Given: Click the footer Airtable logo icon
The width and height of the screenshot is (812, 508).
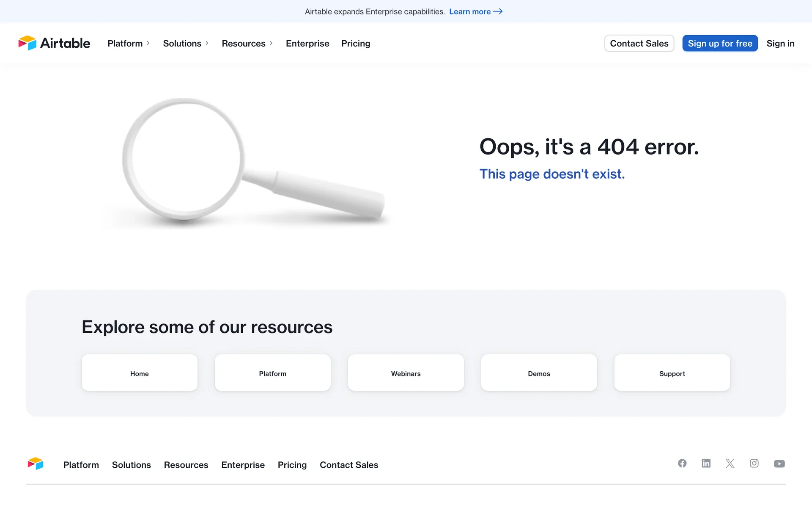Looking at the screenshot, I should 36,464.
